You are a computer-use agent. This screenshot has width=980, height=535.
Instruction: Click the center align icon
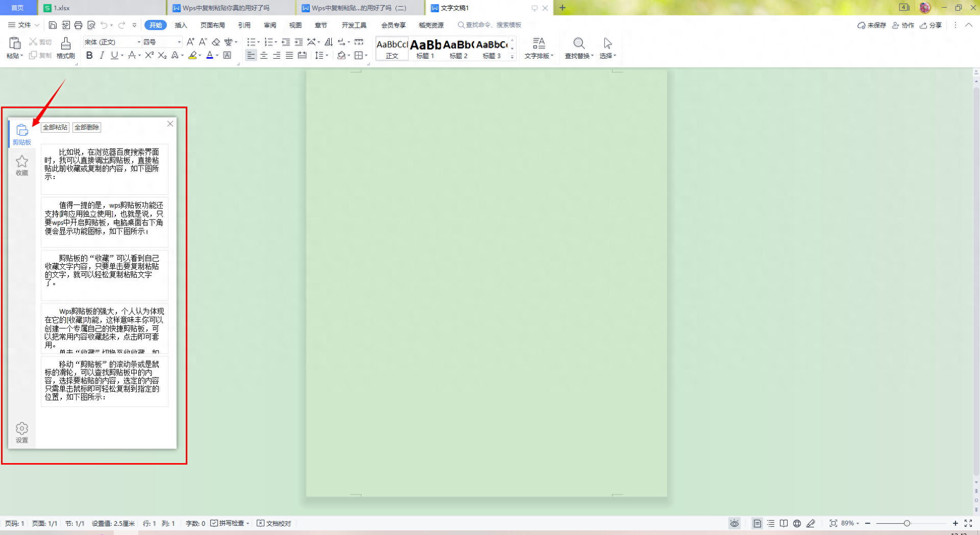tap(264, 55)
